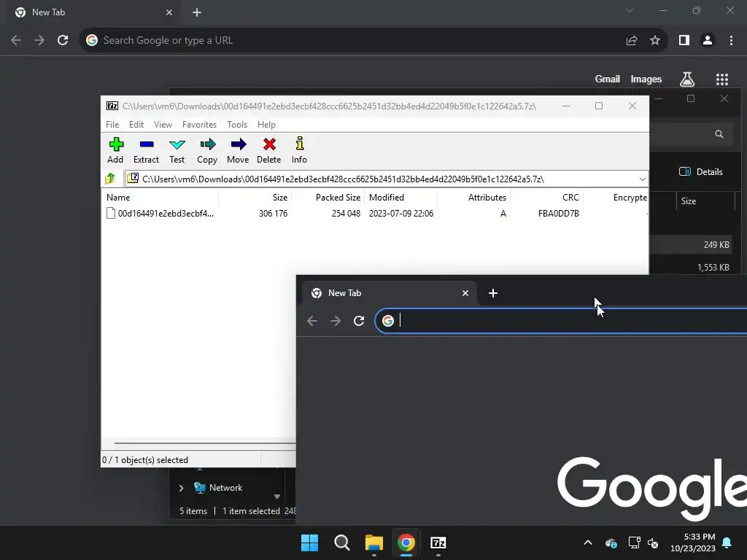Click Forward arrow in front Chrome window

336,321
